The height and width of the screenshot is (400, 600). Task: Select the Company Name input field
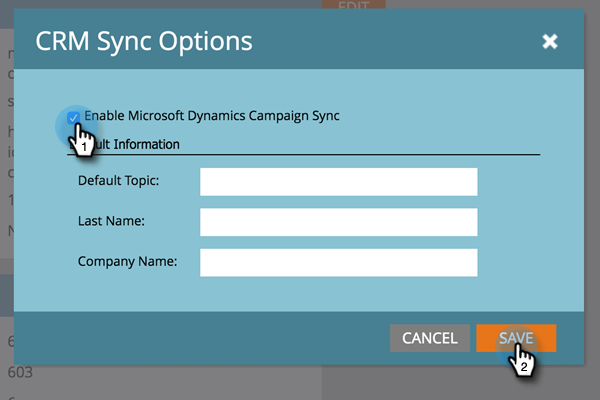pos(339,263)
